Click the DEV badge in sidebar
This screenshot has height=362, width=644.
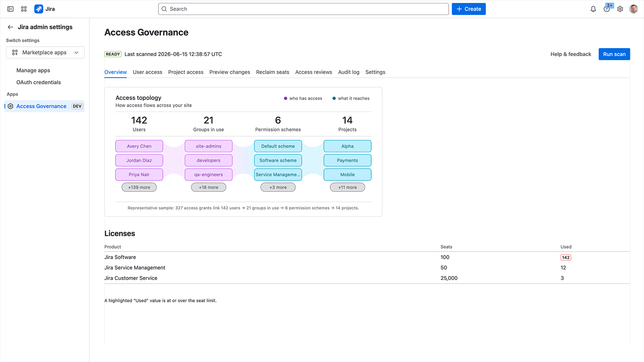tap(77, 106)
